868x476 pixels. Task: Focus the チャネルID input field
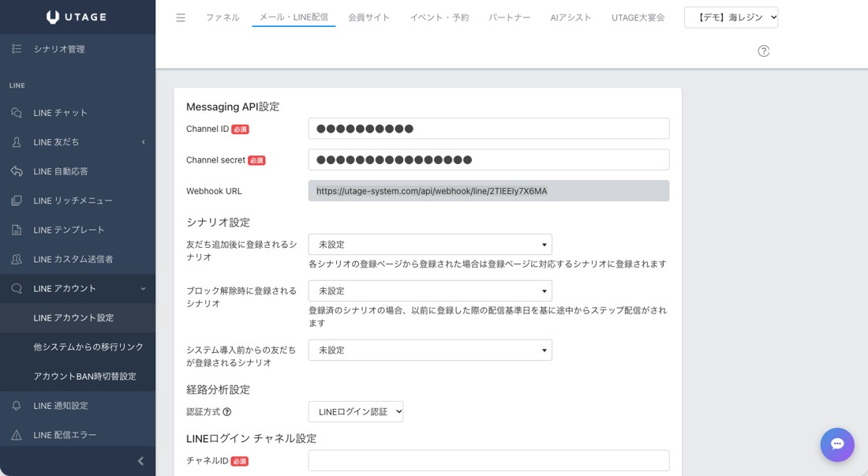tap(488, 460)
